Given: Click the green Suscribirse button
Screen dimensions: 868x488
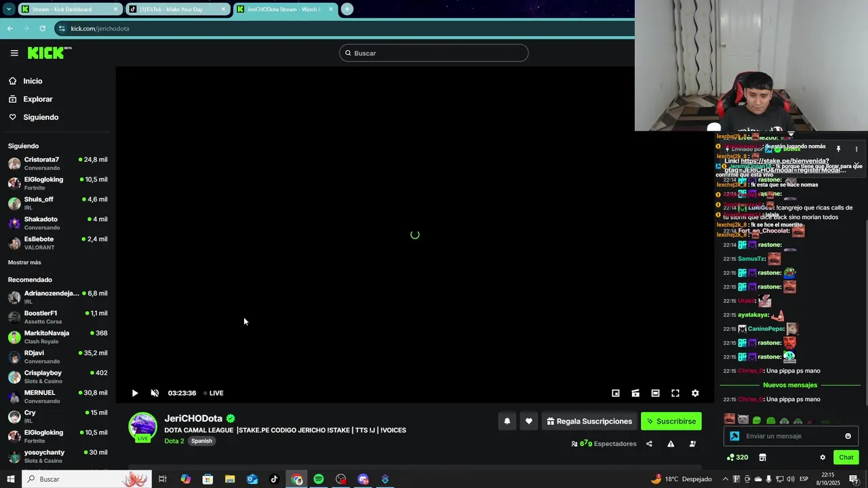Looking at the screenshot, I should 671,421.
